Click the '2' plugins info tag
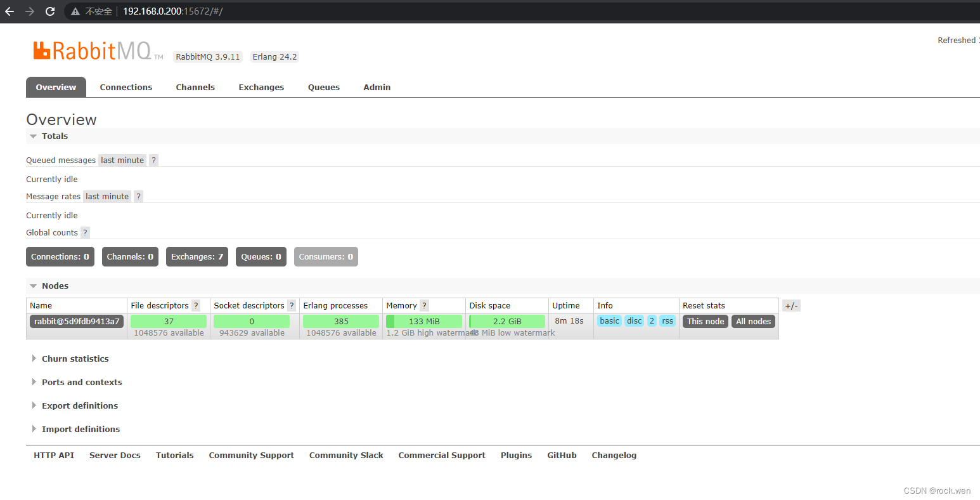Screen dimensions: 980x500 652,321
